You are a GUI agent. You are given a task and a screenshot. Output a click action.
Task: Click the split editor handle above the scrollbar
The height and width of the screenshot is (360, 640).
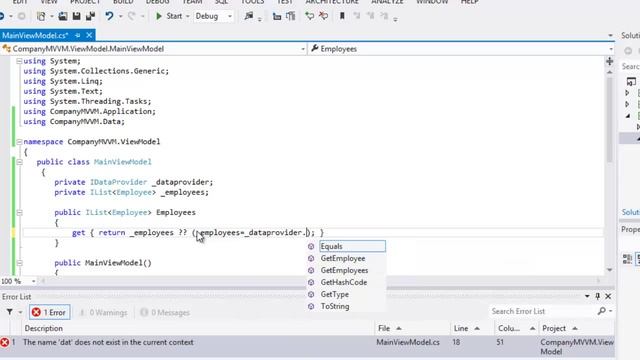point(609,61)
